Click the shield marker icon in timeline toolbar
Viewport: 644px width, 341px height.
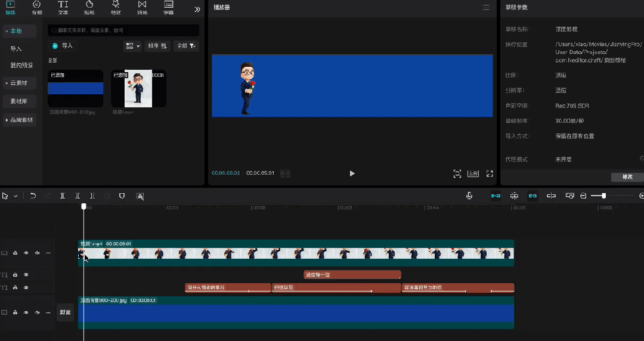(122, 196)
